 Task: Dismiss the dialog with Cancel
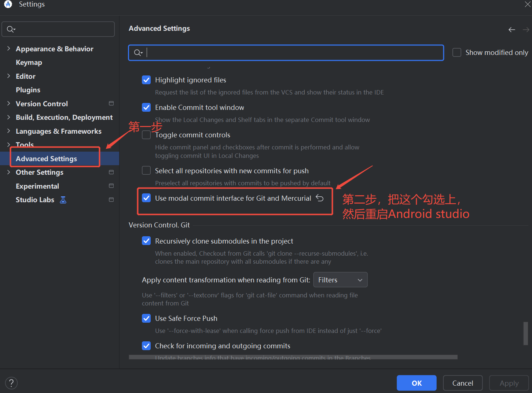click(462, 383)
